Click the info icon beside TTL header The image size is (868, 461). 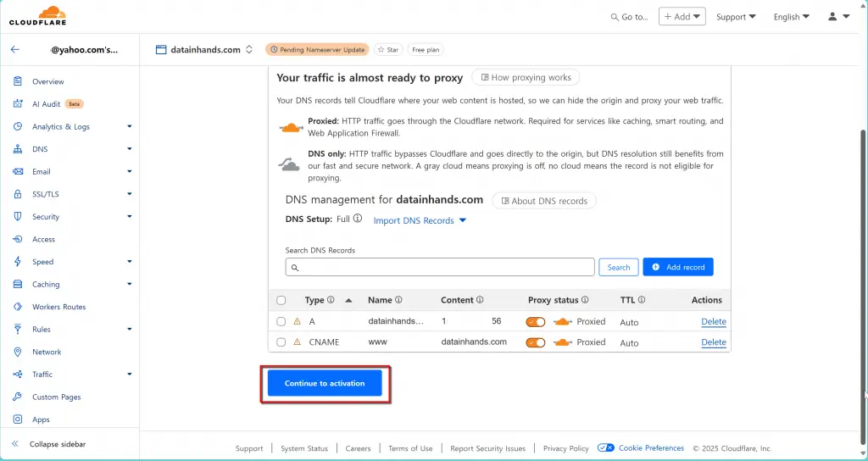click(642, 300)
